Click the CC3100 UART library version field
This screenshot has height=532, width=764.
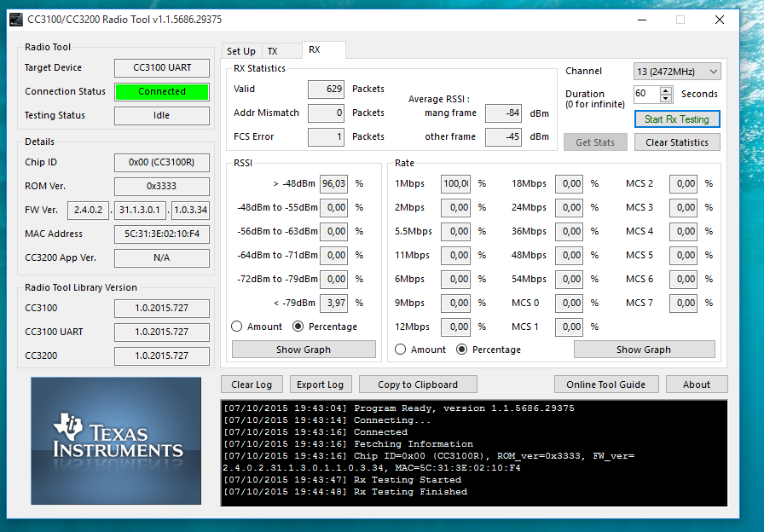162,332
